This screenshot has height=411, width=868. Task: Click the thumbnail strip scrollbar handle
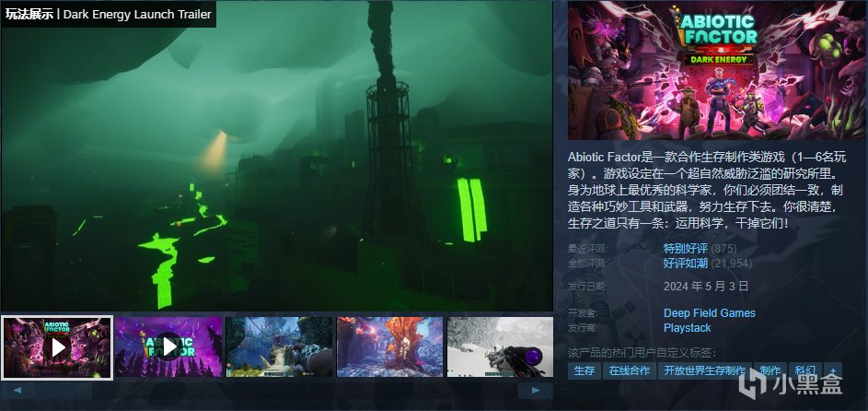pyautogui.click(x=64, y=391)
